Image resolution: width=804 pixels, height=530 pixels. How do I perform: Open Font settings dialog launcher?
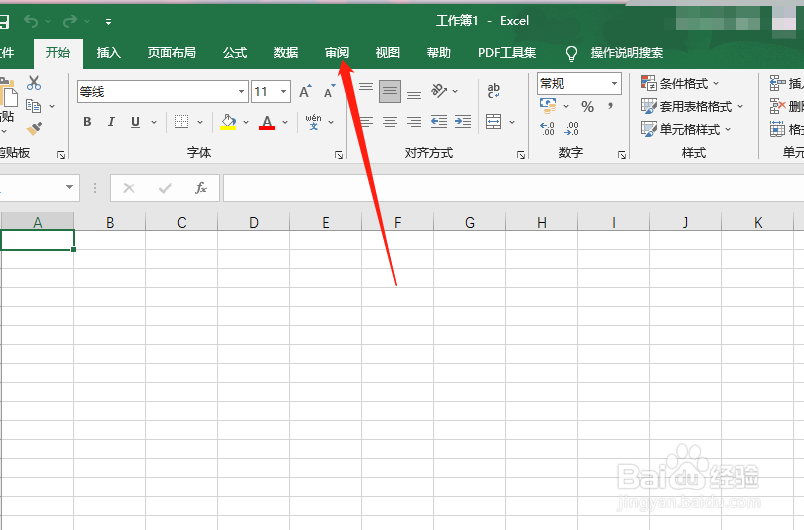(x=339, y=155)
